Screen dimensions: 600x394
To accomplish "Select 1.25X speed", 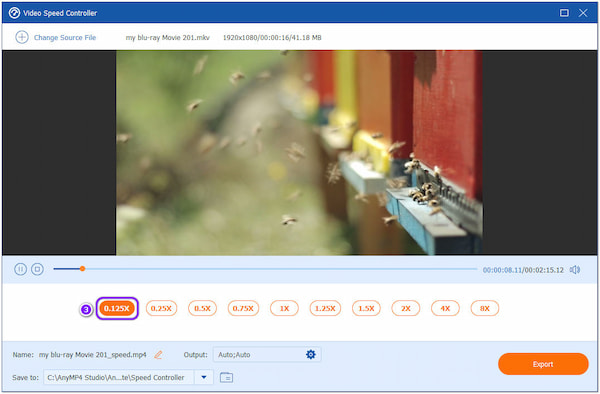I will click(x=325, y=308).
